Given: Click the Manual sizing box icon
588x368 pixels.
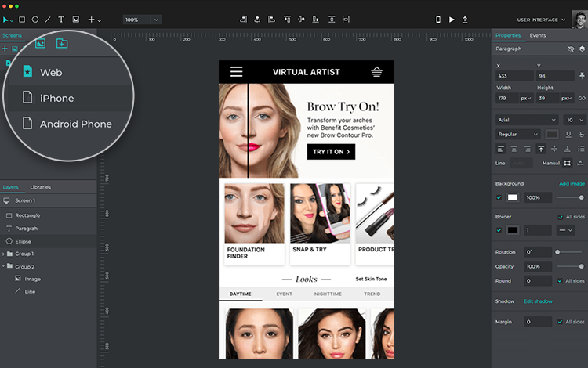Looking at the screenshot, I should click(x=568, y=163).
